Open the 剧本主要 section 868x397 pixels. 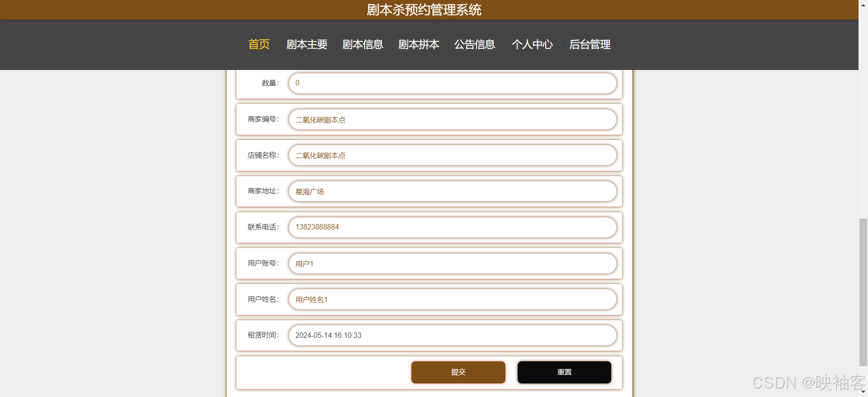[307, 44]
